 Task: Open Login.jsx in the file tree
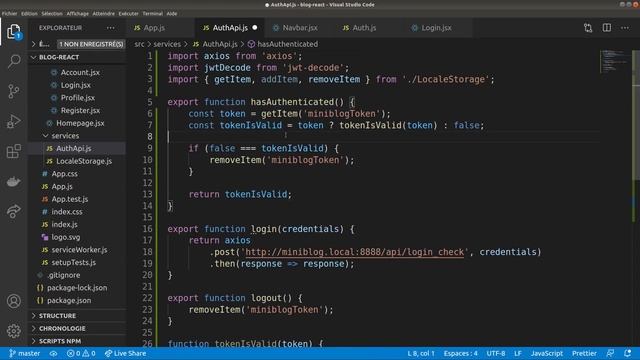coord(76,85)
